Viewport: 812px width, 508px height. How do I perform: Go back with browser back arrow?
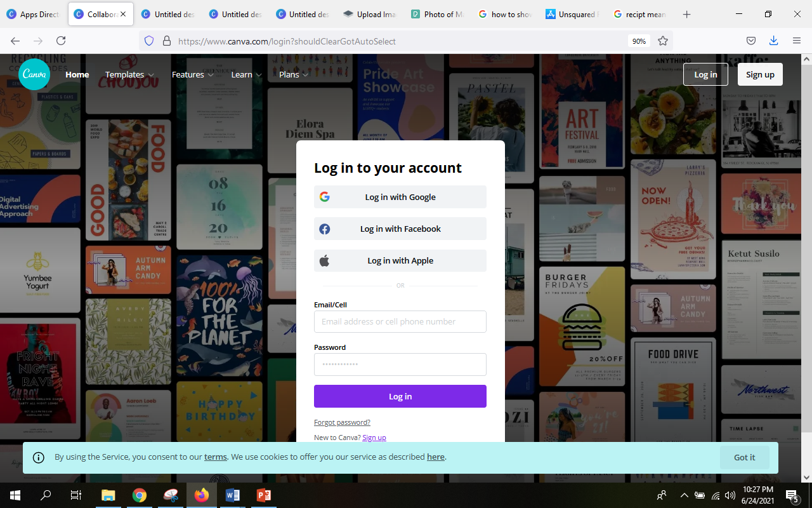point(15,41)
